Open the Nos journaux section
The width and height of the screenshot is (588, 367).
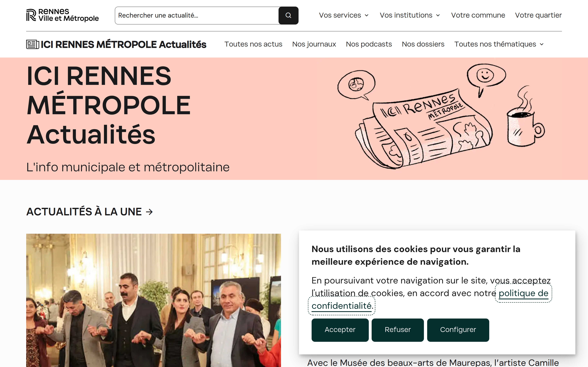pyautogui.click(x=314, y=44)
